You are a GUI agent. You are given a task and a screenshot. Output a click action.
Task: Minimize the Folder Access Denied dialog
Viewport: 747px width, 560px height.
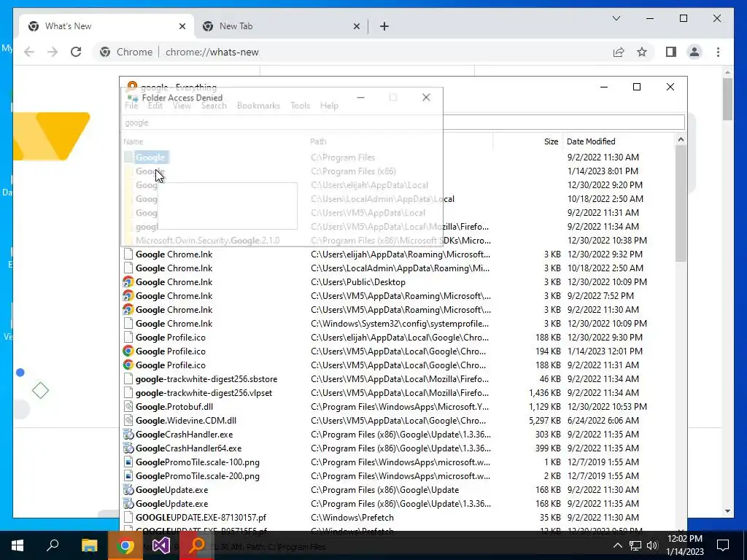360,97
